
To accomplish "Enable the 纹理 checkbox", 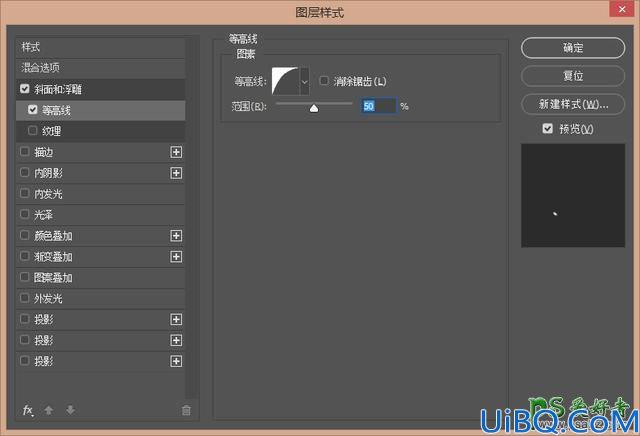I will click(33, 131).
